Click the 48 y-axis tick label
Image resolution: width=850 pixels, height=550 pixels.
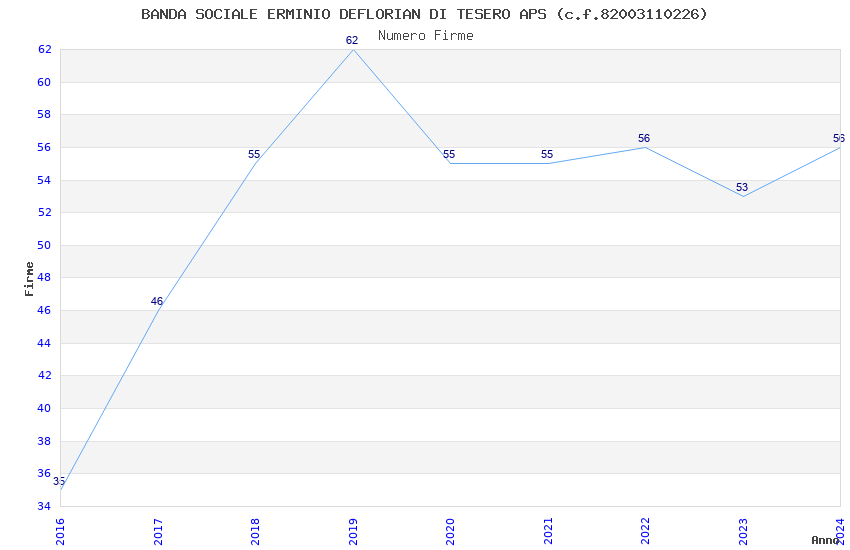pyautogui.click(x=44, y=277)
